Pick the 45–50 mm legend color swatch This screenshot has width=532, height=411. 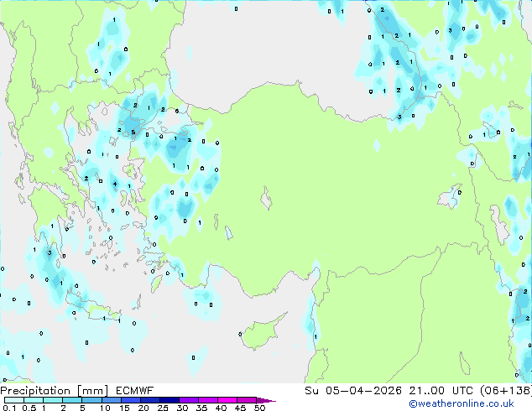tap(247, 400)
